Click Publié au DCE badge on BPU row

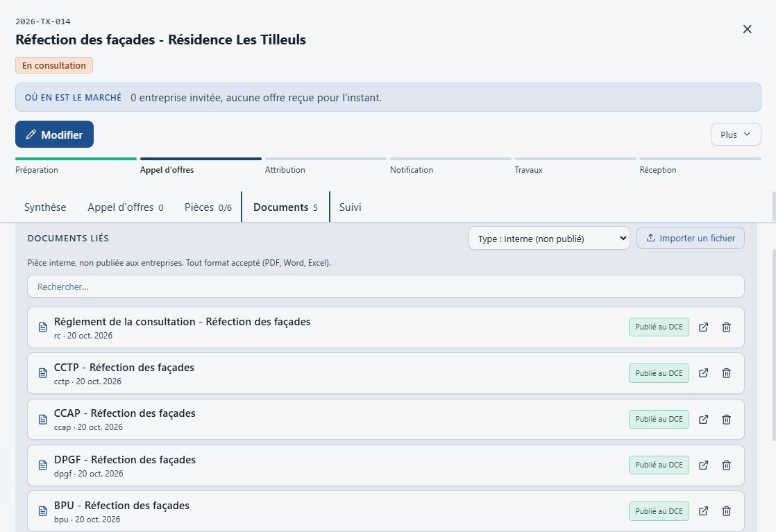659,511
